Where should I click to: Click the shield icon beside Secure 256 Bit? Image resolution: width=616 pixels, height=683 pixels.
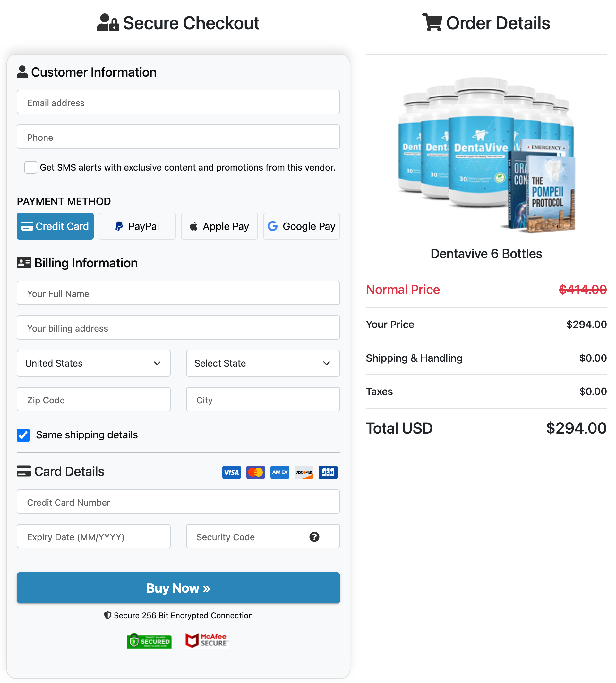coord(107,615)
